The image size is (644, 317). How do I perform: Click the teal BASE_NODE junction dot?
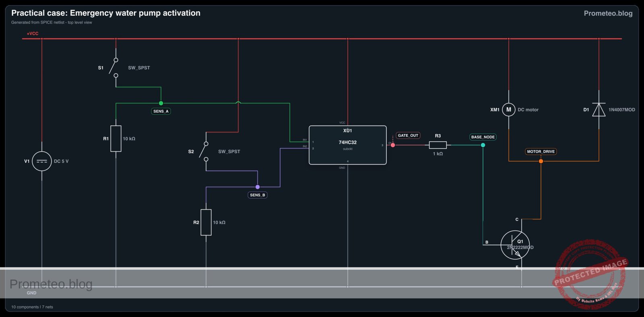[483, 145]
